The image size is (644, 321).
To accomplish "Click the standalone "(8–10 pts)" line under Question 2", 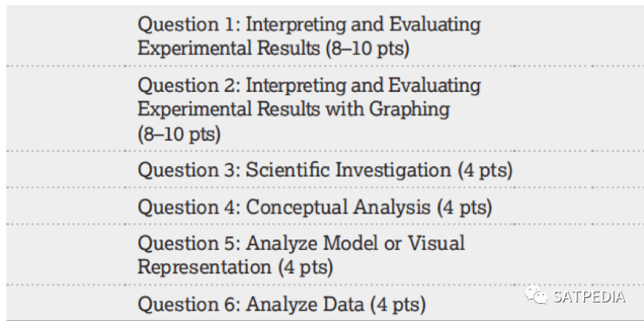I will tap(179, 134).
